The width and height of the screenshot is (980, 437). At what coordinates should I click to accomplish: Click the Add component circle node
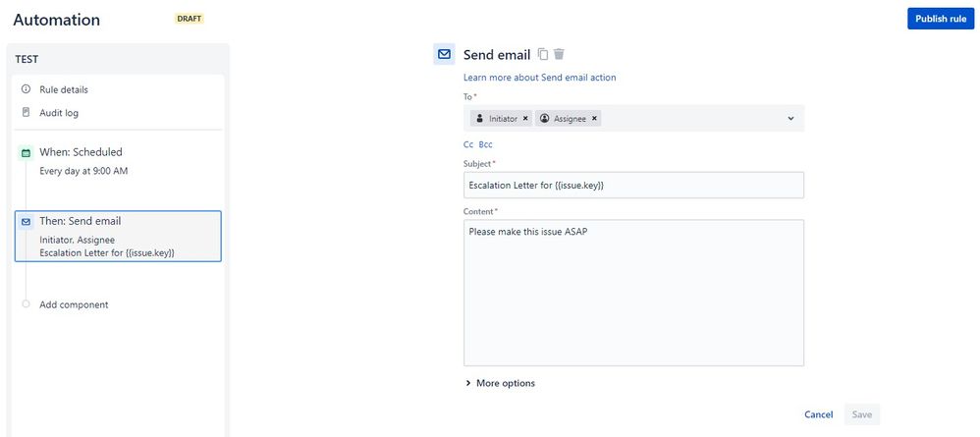pos(26,303)
